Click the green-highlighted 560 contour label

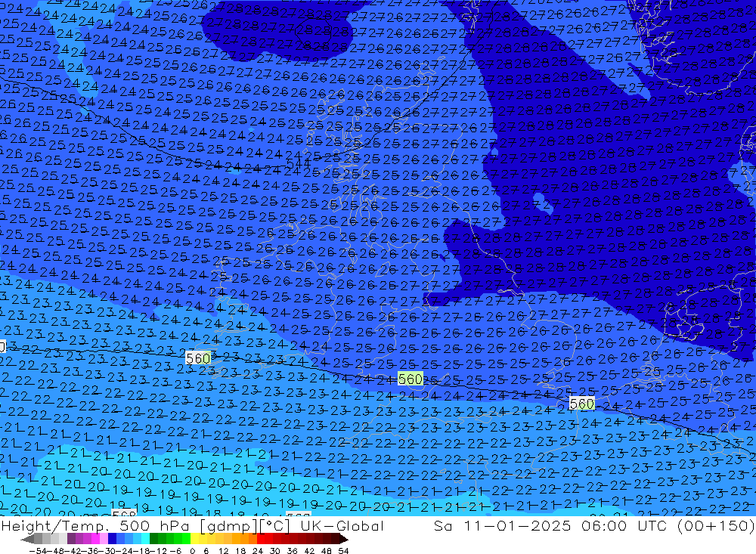pyautogui.click(x=411, y=379)
